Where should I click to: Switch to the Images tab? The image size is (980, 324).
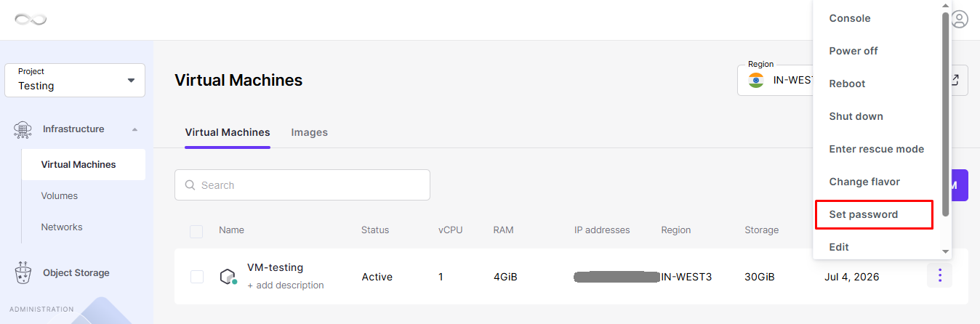tap(310, 132)
